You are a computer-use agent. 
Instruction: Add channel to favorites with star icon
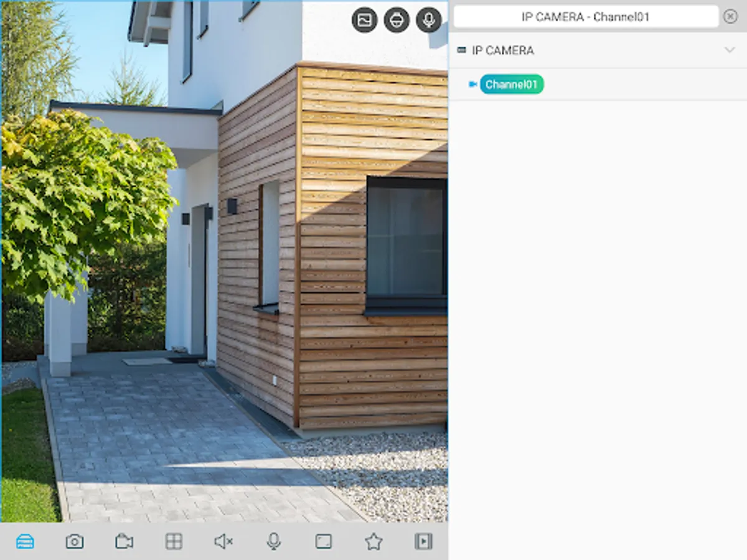[x=374, y=541]
